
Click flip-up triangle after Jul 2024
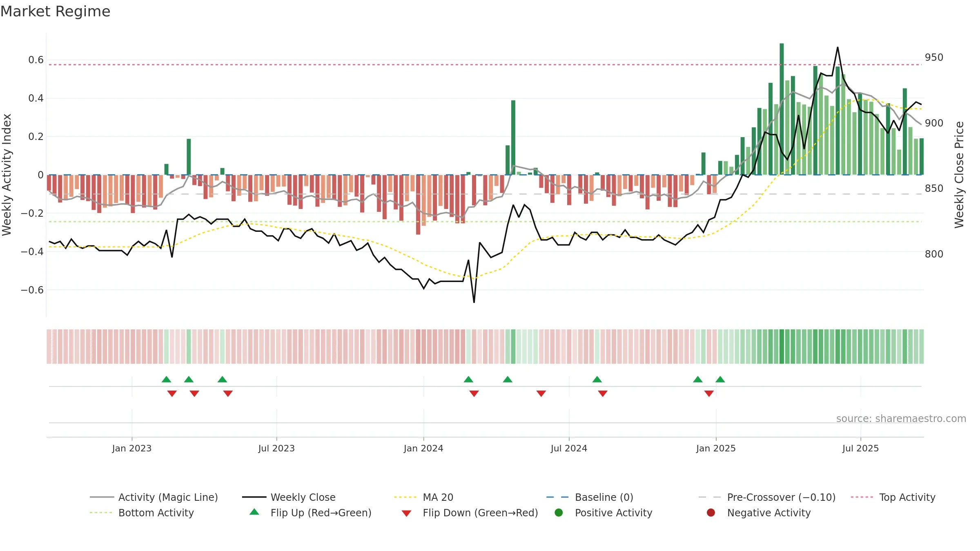click(x=597, y=379)
